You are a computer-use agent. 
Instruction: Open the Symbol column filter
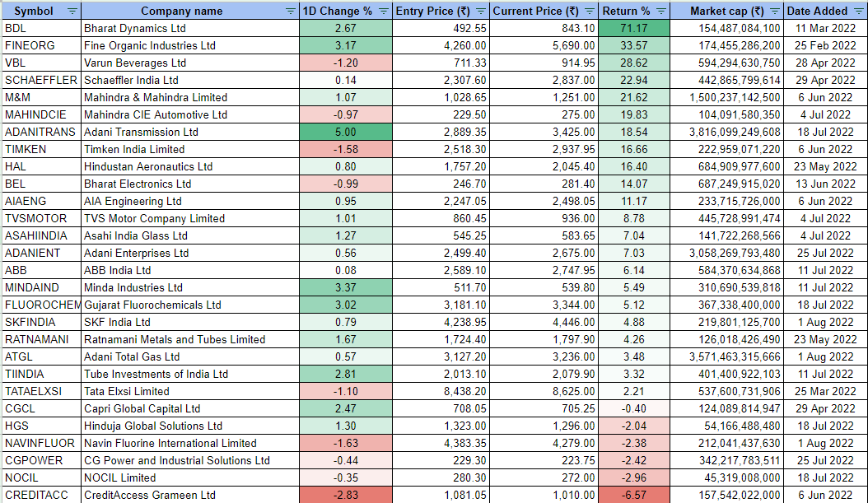click(x=72, y=11)
